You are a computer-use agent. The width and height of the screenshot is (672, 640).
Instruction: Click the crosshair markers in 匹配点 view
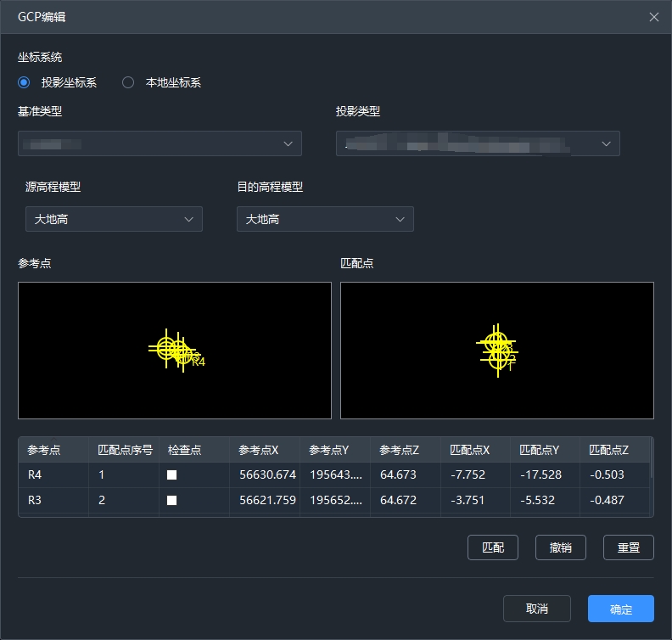pyautogui.click(x=497, y=349)
